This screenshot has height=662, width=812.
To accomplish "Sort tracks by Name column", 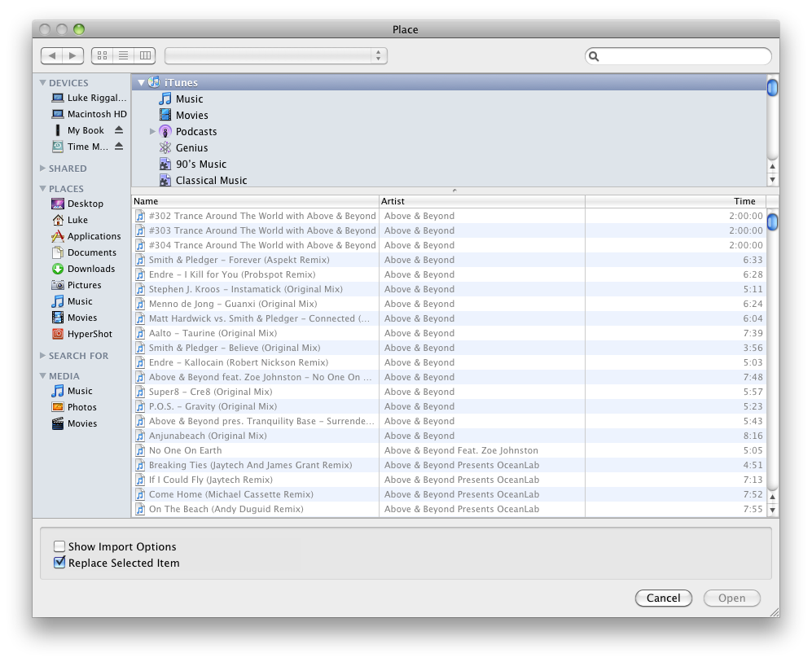I will click(x=255, y=201).
